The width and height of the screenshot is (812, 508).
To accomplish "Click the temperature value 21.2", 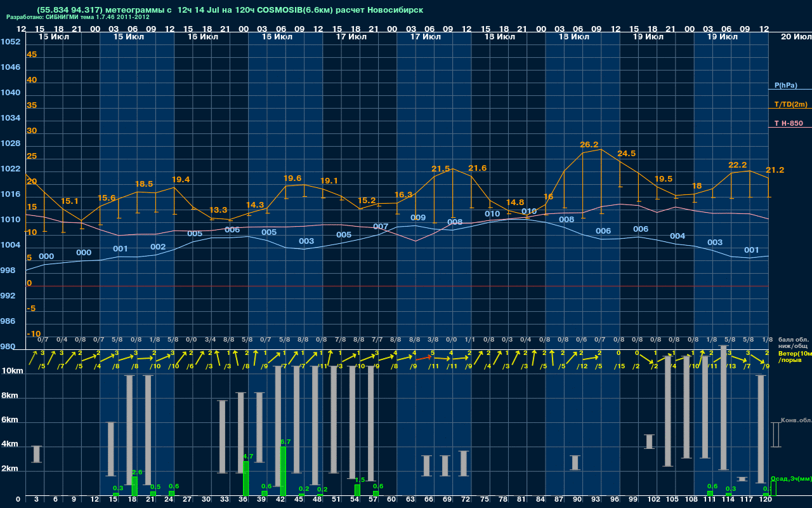I will coord(775,170).
